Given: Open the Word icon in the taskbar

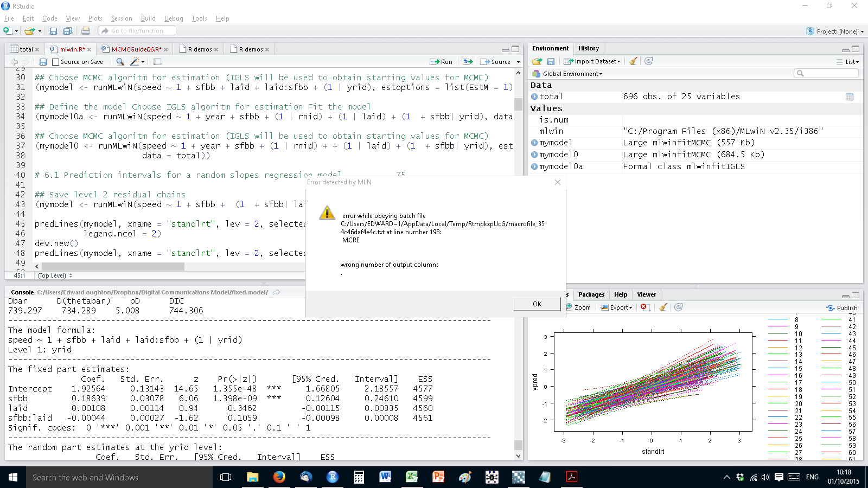Looking at the screenshot, I should point(385,477).
